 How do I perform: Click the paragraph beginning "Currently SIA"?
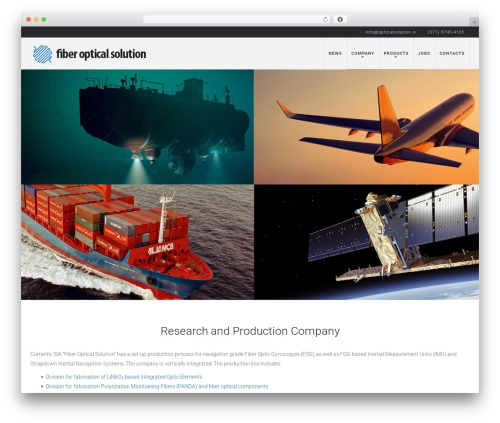243,359
